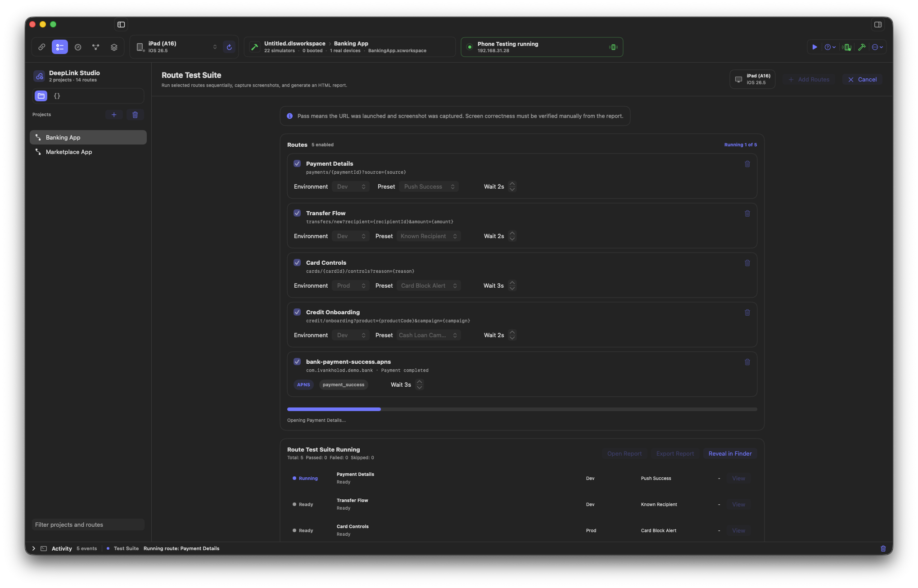Open Credit Onboarding Environment dropdown
Image resolution: width=918 pixels, height=588 pixels.
[x=351, y=335]
